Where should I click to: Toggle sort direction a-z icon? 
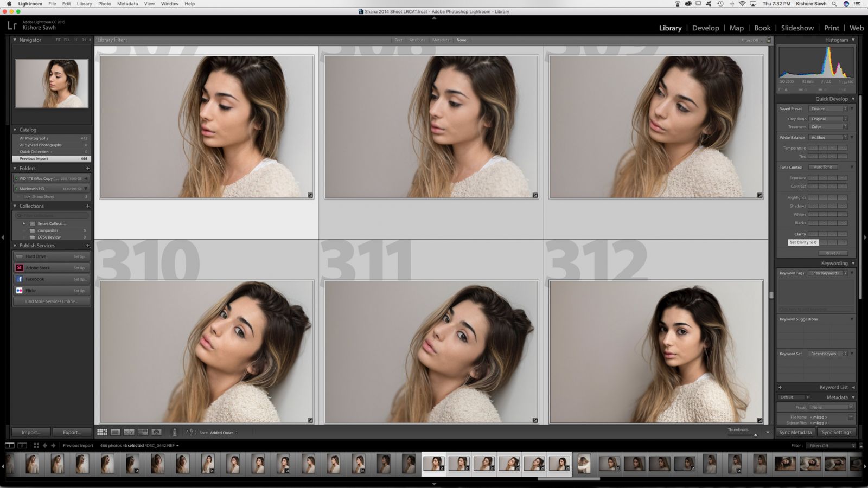[x=190, y=432]
